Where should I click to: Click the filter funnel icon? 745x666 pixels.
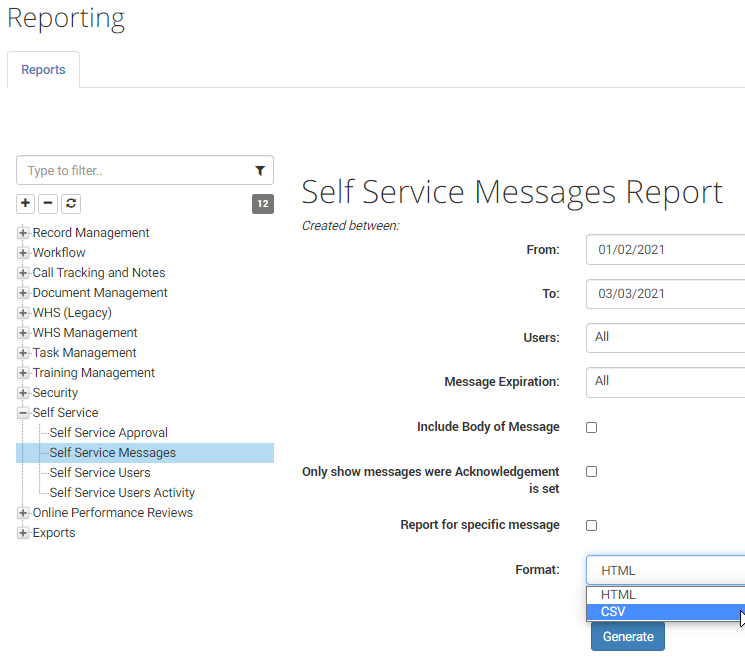click(x=260, y=171)
